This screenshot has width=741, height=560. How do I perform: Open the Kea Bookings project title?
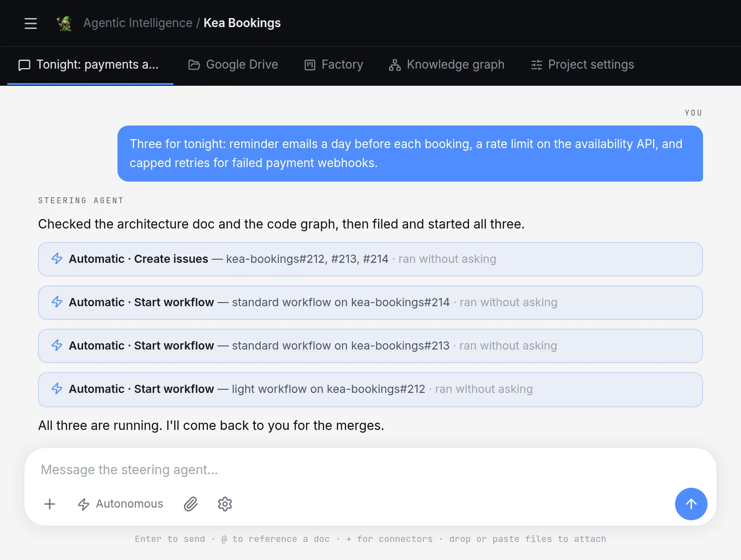(242, 23)
